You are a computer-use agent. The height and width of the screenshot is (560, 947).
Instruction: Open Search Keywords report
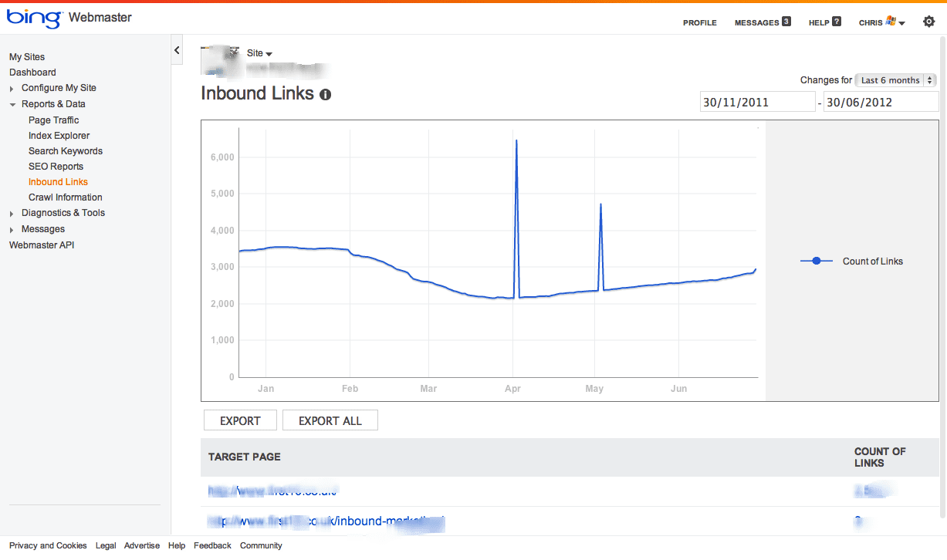click(x=66, y=151)
